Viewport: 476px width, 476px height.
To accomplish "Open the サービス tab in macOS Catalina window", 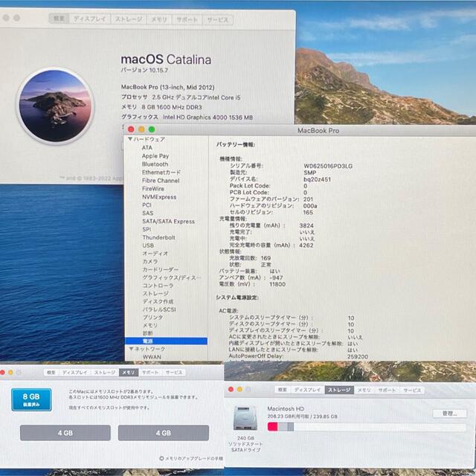I will click(x=218, y=20).
